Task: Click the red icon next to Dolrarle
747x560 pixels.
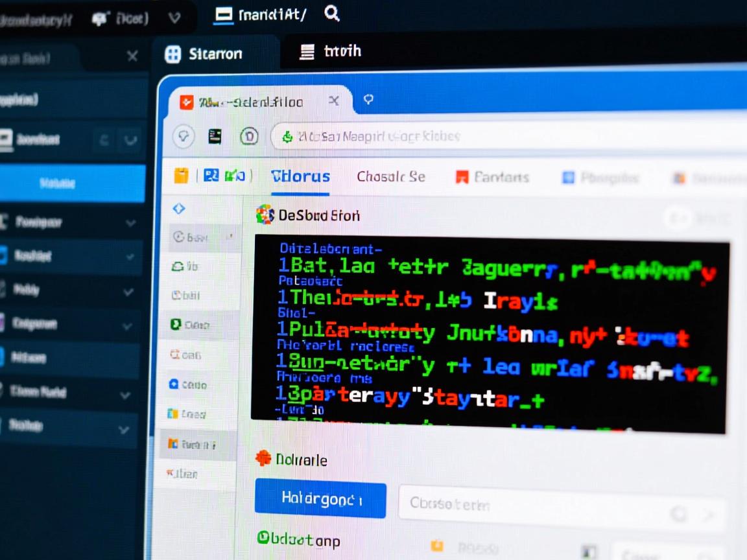Action: [263, 460]
